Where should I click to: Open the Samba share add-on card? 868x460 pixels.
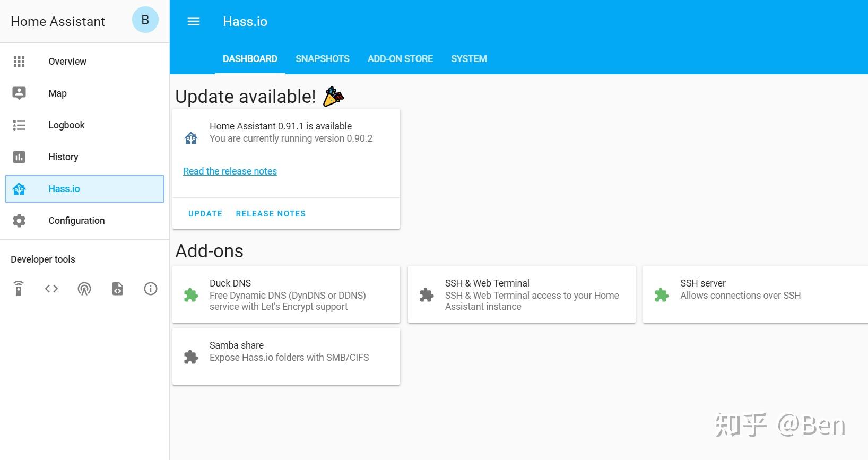[x=286, y=357]
